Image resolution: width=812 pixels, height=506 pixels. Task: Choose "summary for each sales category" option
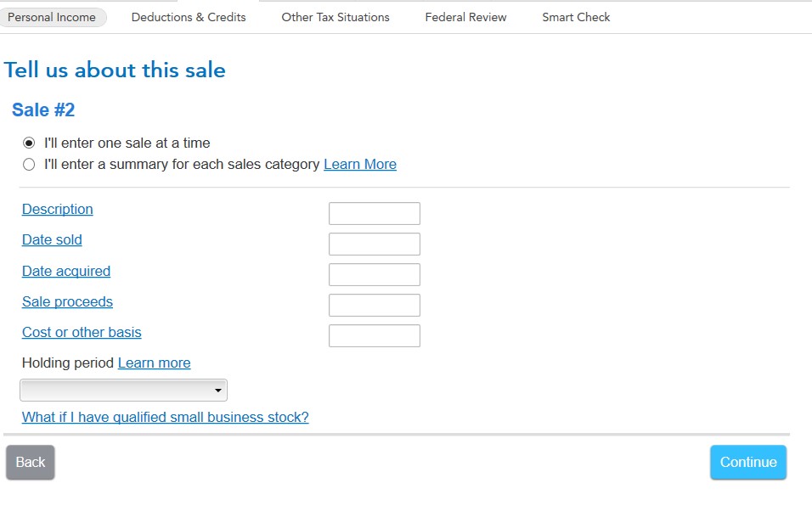(29, 164)
